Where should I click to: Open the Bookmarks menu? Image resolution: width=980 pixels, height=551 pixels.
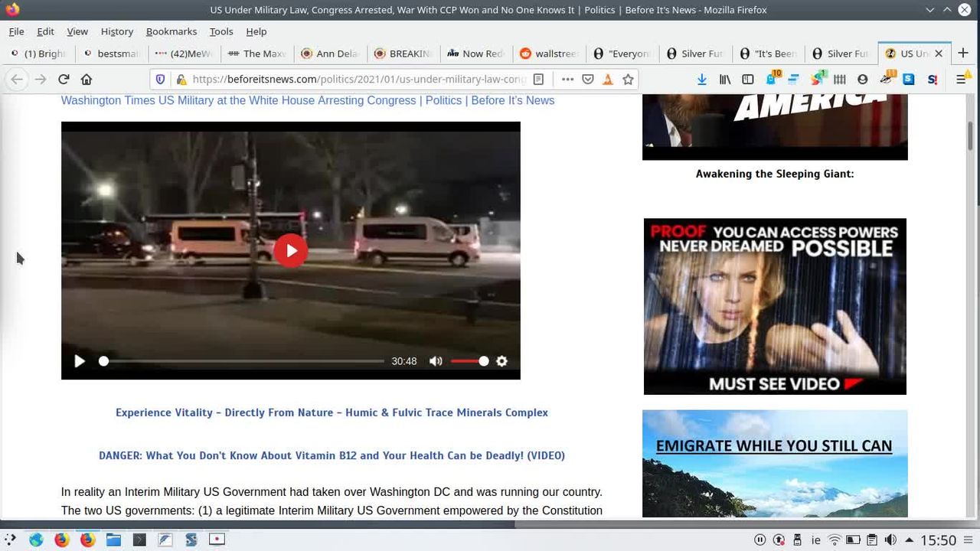coord(171,31)
